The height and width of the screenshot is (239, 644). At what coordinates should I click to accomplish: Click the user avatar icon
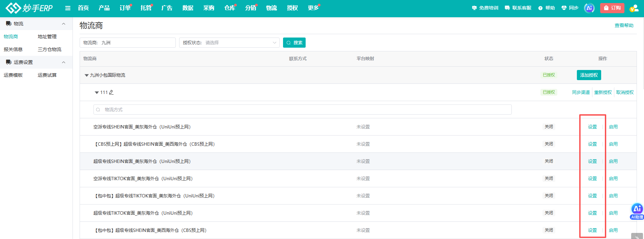click(634, 8)
